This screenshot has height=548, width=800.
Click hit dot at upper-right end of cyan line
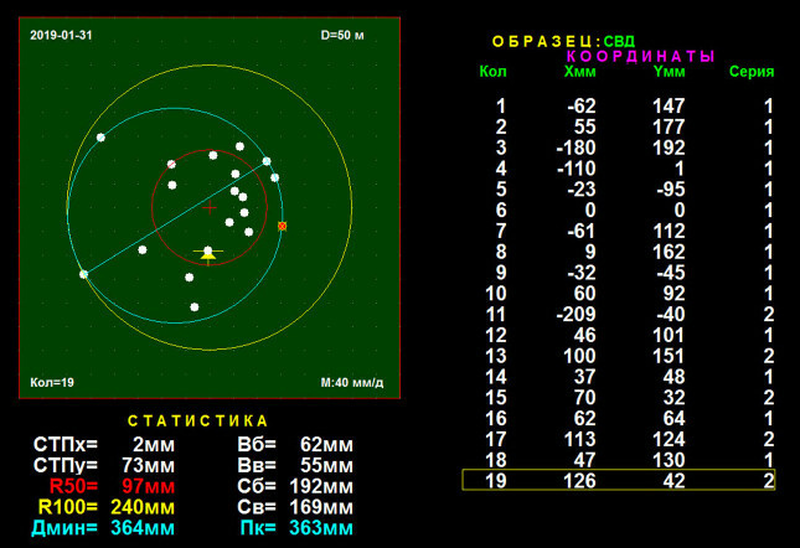(x=266, y=161)
